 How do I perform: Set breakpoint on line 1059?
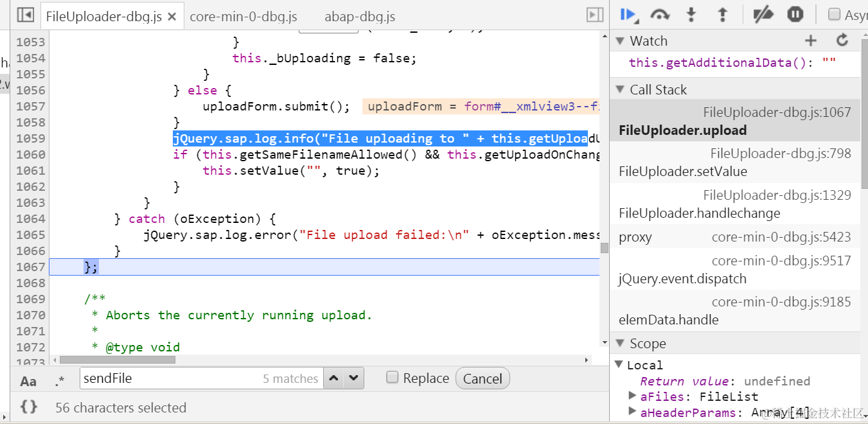pos(30,138)
